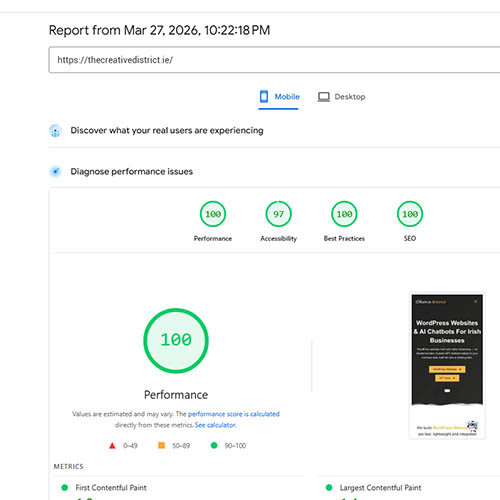500x500 pixels.
Task: Click the 'Diagnose performance issues' heading
Action: (x=132, y=172)
